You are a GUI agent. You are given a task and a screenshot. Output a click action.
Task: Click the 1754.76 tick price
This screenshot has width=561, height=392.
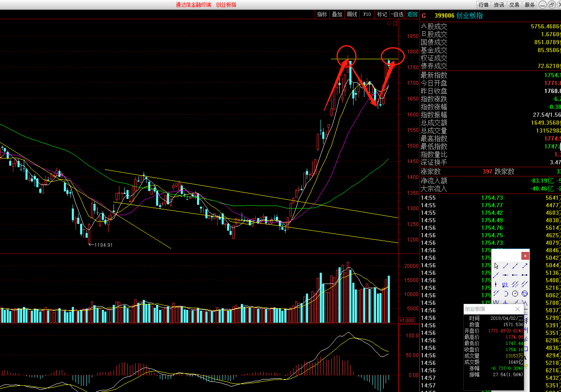pyautogui.click(x=492, y=228)
